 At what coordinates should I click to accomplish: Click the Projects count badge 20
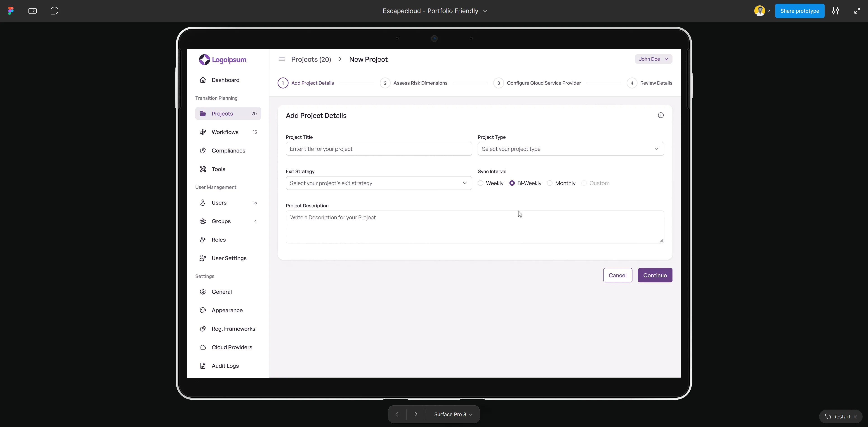[254, 113]
